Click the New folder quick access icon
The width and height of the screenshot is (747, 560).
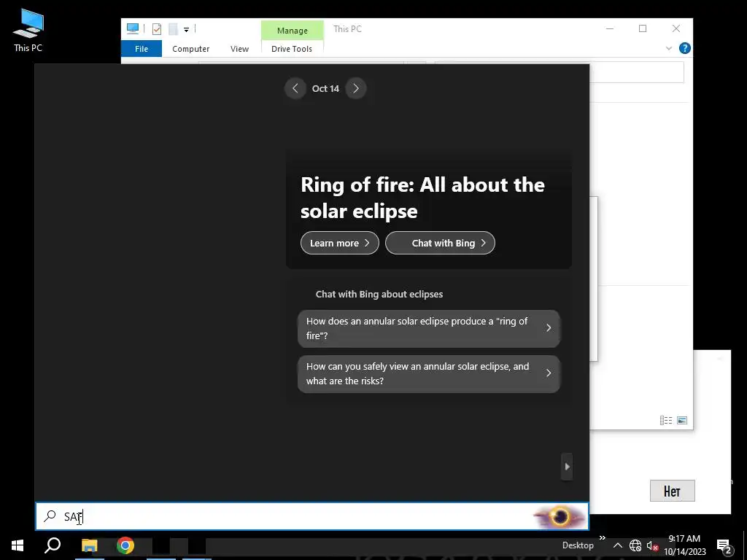click(174, 29)
